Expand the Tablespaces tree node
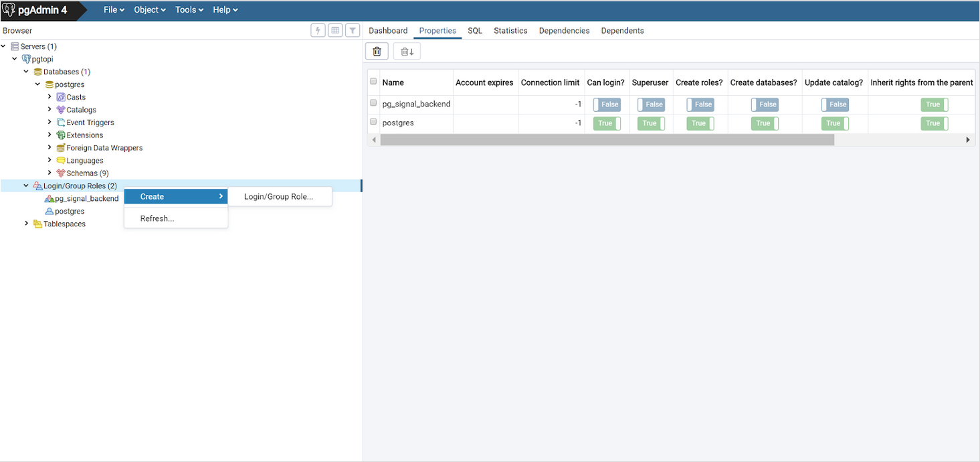Viewport: 980px width, 462px height. [x=27, y=224]
